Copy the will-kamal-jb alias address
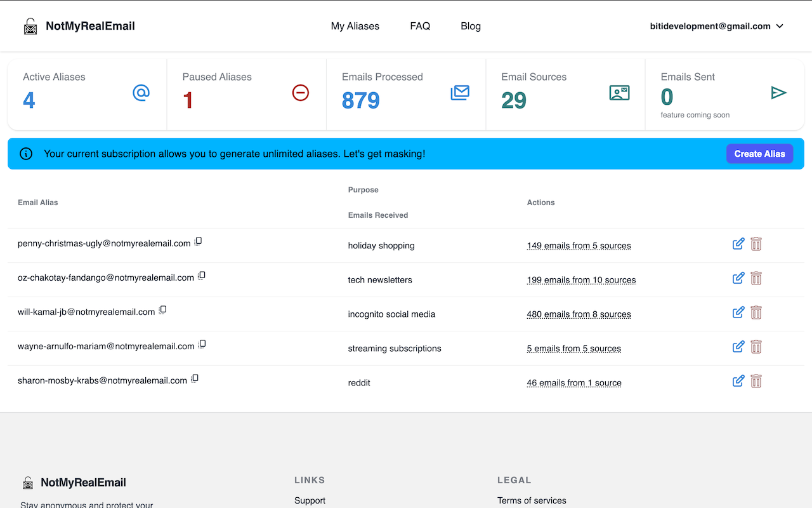Image resolution: width=812 pixels, height=508 pixels. 162,310
